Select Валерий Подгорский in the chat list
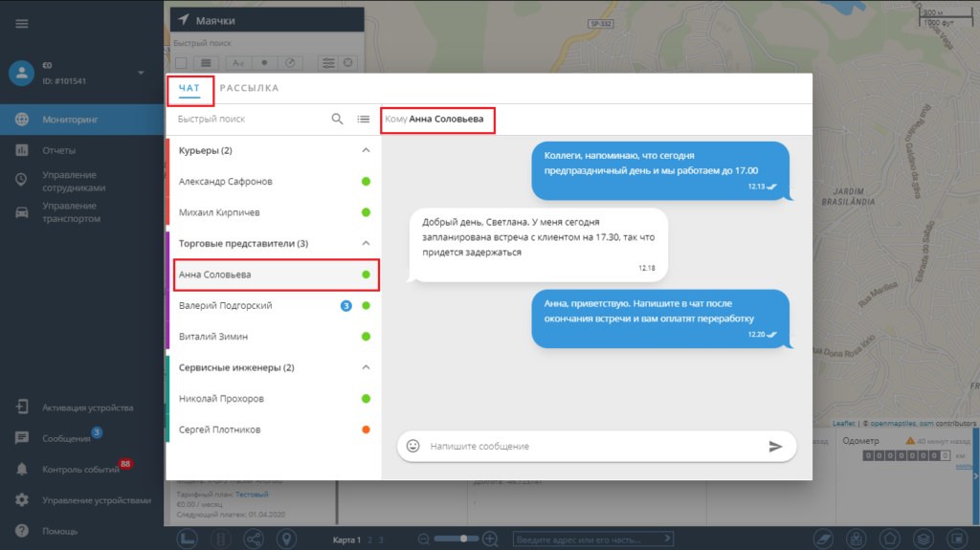This screenshot has height=550, width=980. 274,306
